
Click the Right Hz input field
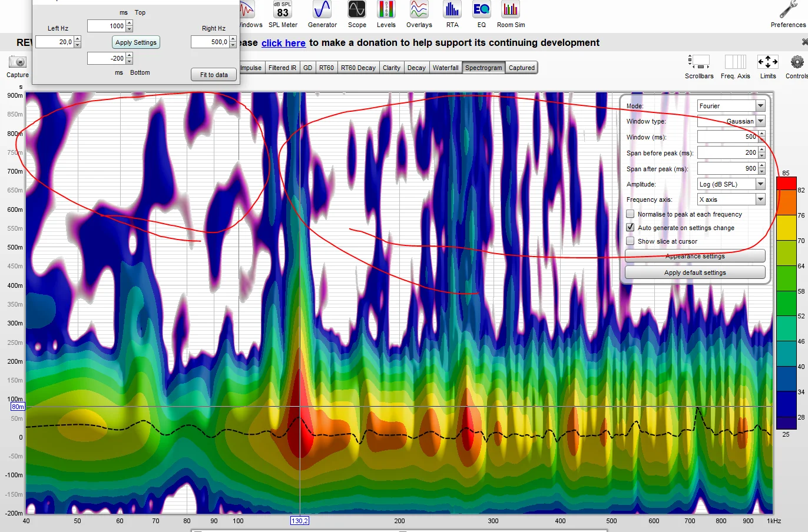coord(210,42)
